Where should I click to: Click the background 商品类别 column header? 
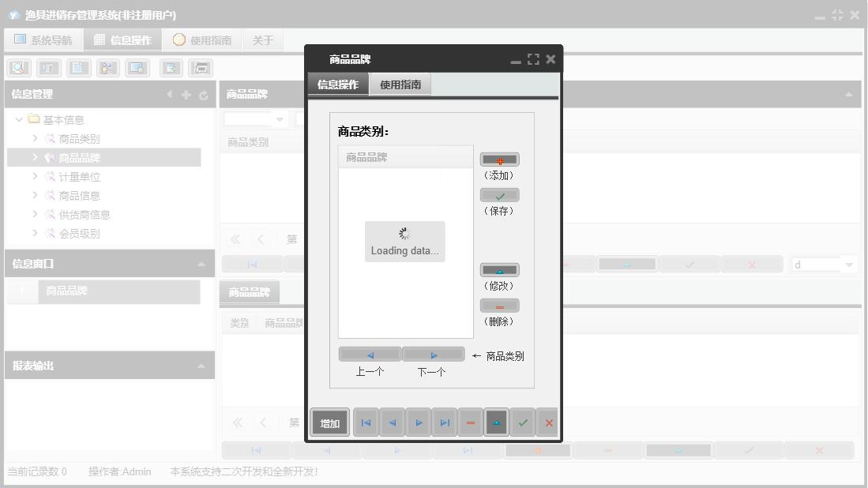tap(248, 142)
